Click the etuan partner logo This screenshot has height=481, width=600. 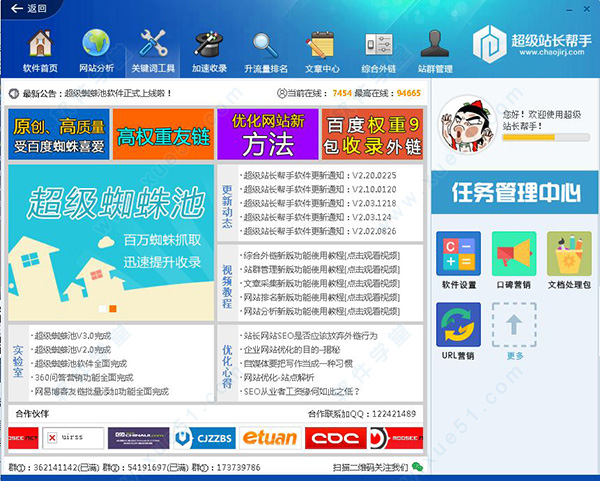[x=271, y=438]
